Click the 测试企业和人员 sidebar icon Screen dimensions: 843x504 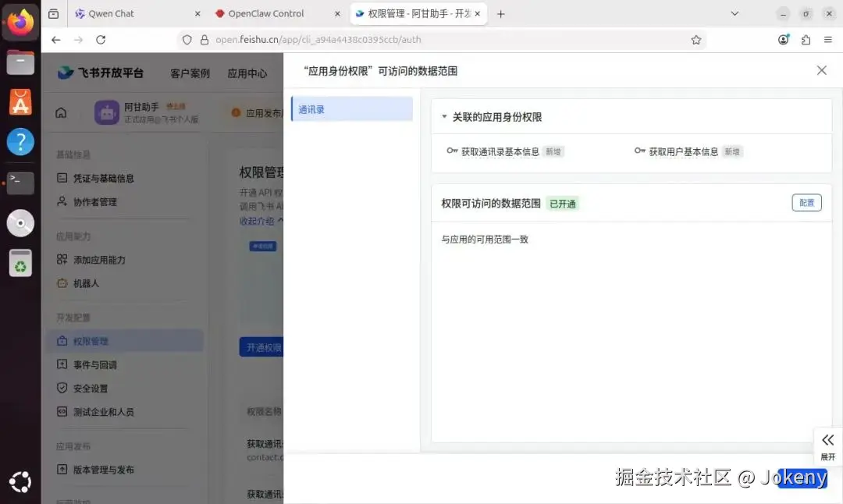tap(62, 411)
